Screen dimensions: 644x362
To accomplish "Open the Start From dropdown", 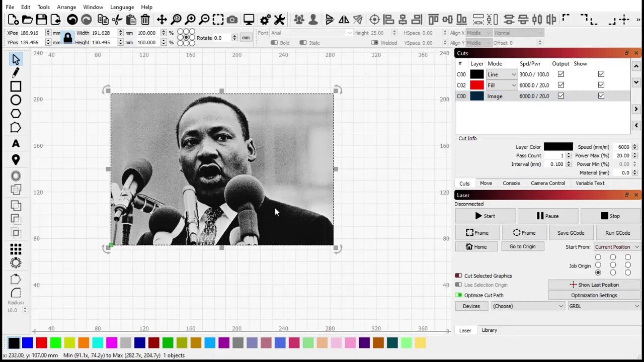I will [x=617, y=247].
